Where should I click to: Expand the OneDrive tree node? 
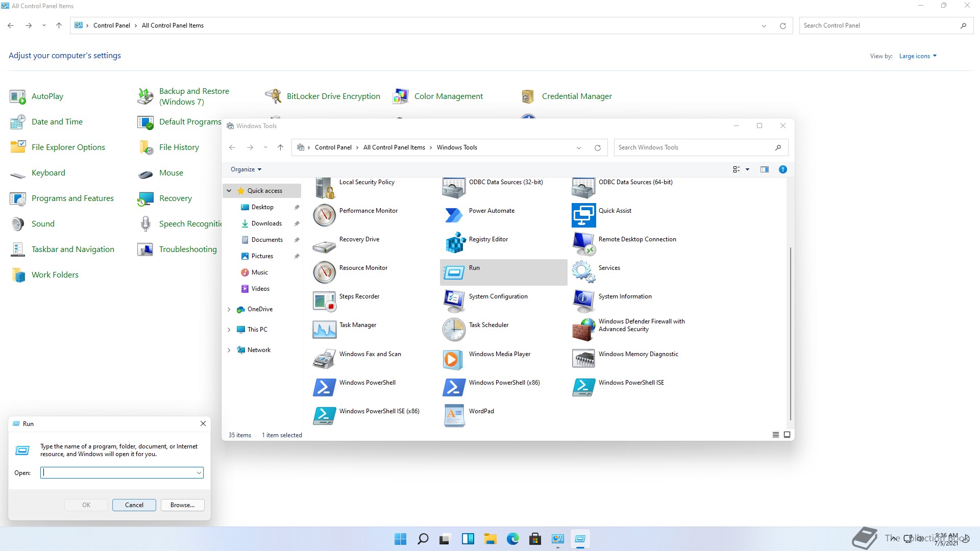coord(229,309)
